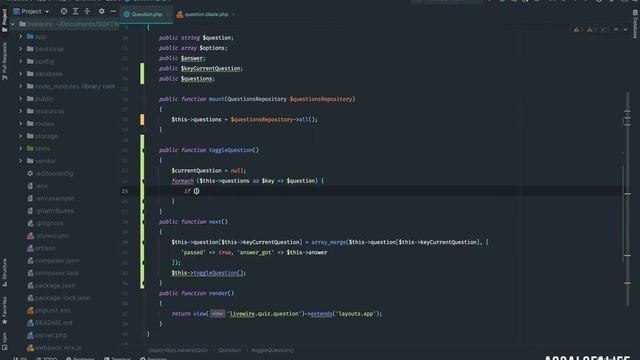Click the App\Http\Livewire\Quiz namespace breadcrumb

[178, 350]
